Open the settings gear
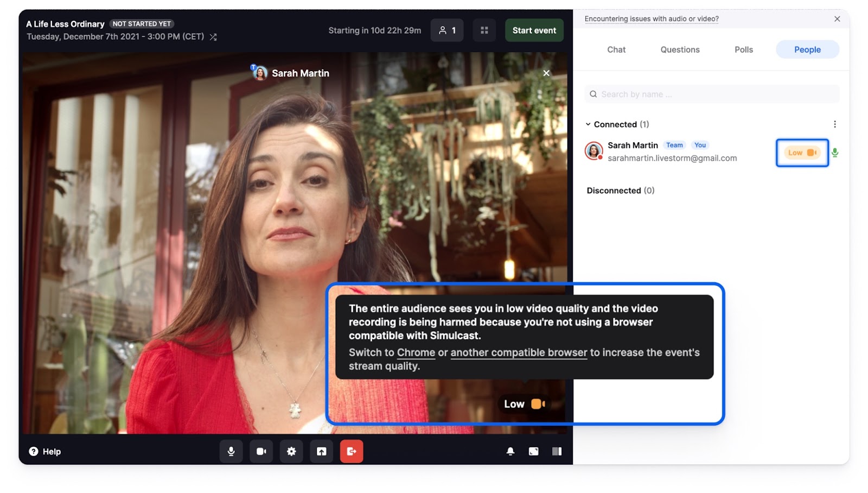This screenshot has width=868, height=493. tap(291, 451)
